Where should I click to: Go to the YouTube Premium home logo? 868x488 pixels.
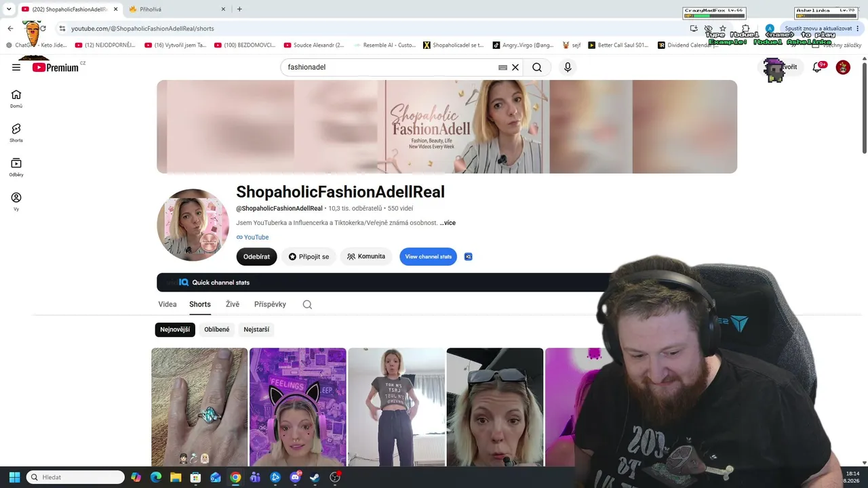(56, 67)
